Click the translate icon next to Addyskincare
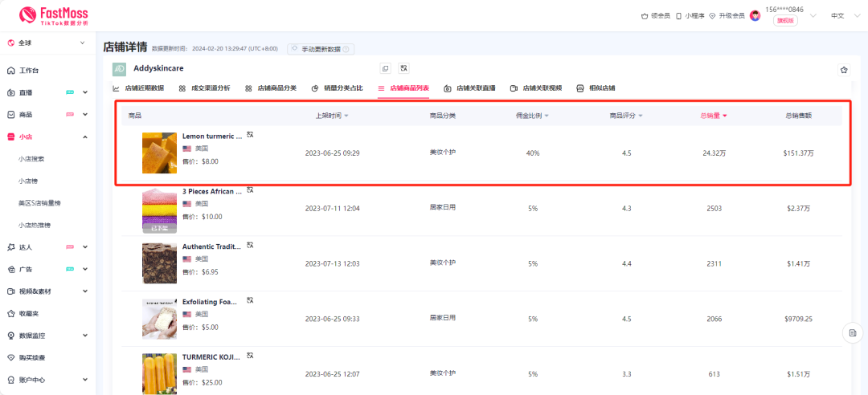The image size is (868, 395). point(403,69)
